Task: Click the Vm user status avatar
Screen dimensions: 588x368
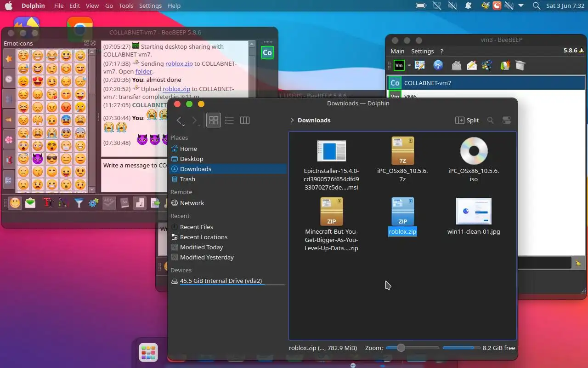Action: 399,65
